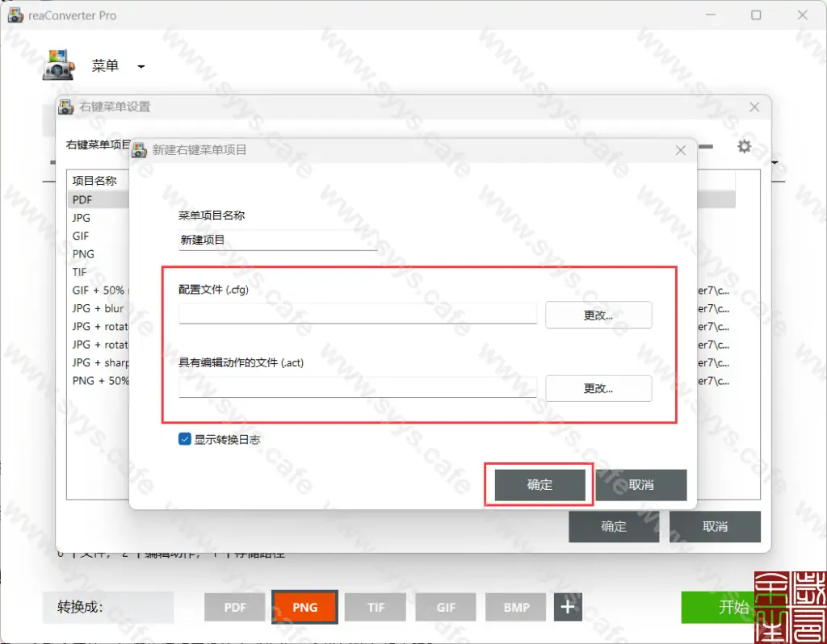Select the PNG row in the item list
The image size is (827, 644).
(x=98, y=254)
